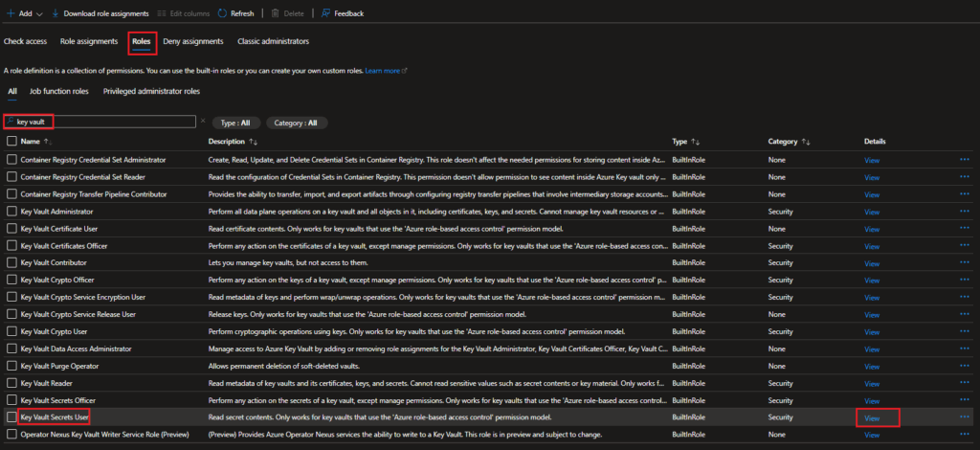Check the Key Vault Reader checkbox
The width and height of the screenshot is (980, 450).
11,383
